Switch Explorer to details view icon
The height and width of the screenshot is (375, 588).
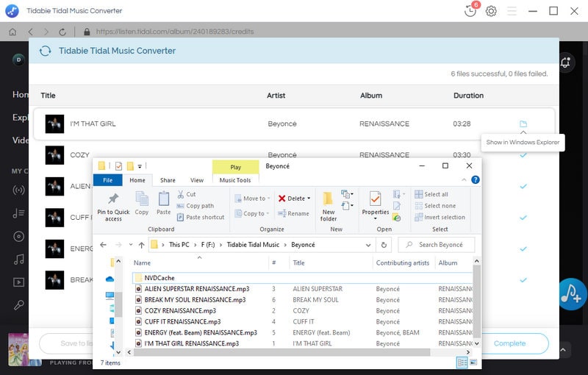[x=462, y=362]
